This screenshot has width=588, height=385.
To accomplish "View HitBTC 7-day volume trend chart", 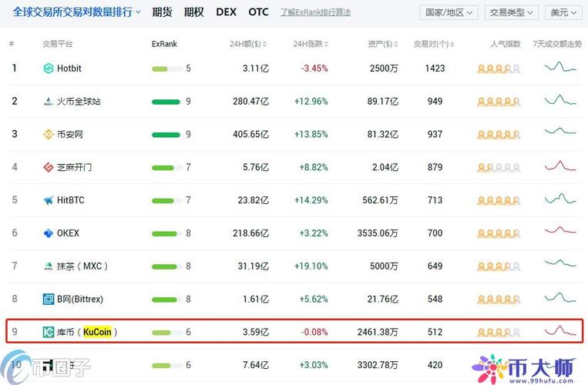I will coord(560,199).
